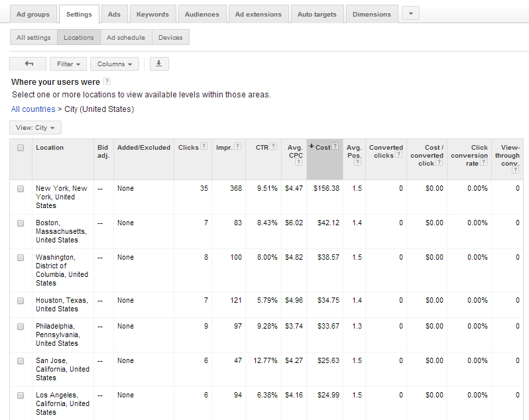Click the 12.77% CTR value
The image size is (529, 420).
265,360
